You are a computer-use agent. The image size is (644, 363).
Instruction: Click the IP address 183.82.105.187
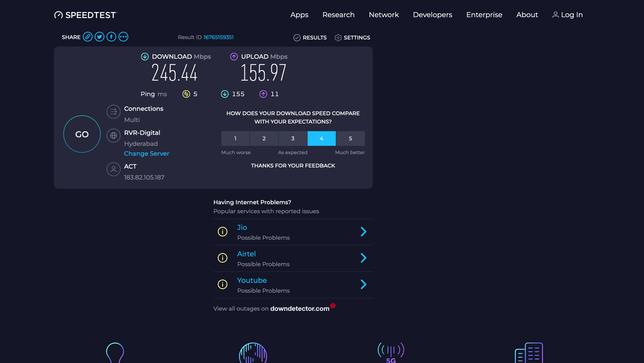coord(144,178)
